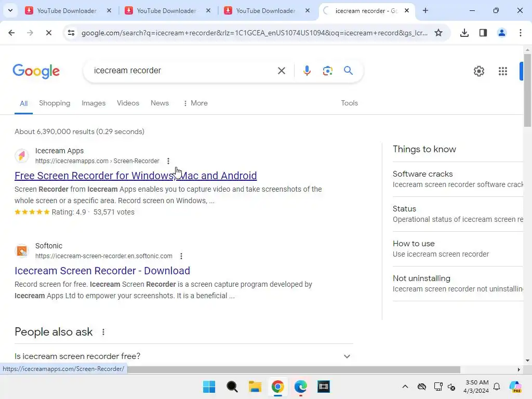Screen dimensions: 532x399
Task: Show hidden system tray icons
Action: click(x=405, y=387)
